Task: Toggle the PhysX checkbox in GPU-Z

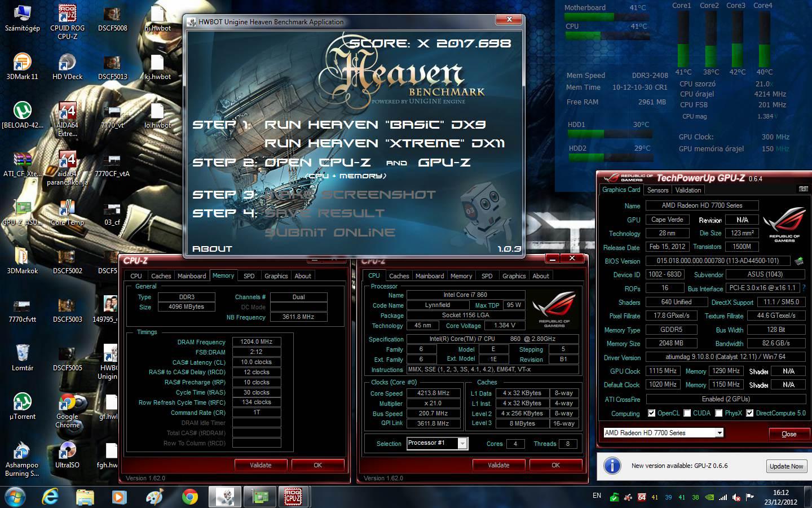Action: coord(718,413)
